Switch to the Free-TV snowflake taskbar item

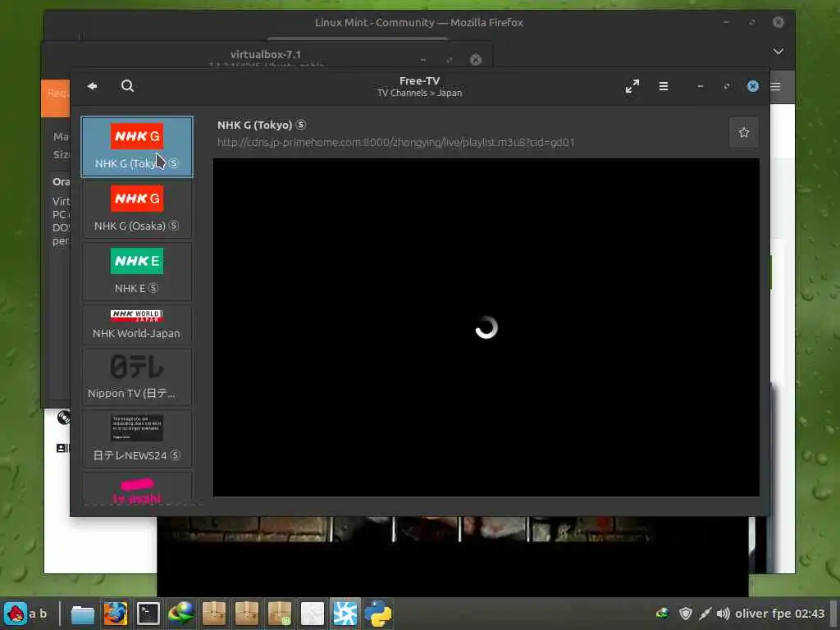(345, 614)
